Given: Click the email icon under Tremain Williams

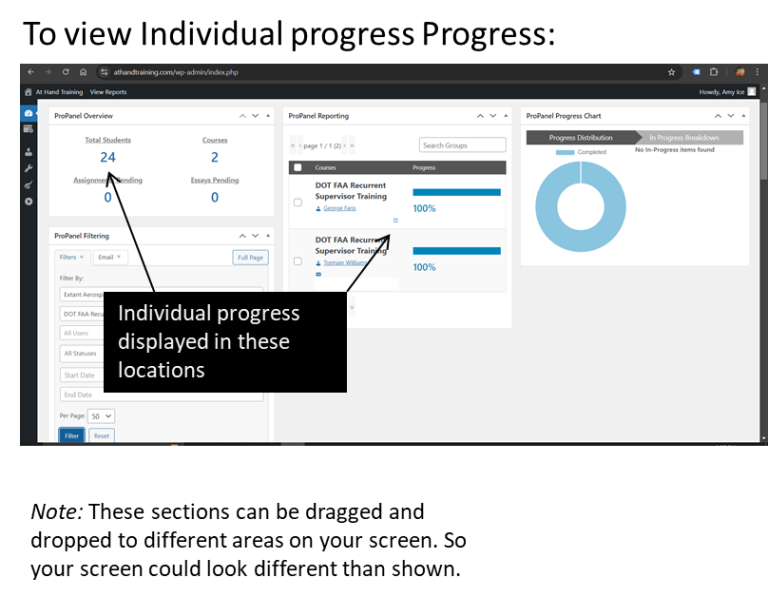Looking at the screenshot, I should pos(319,274).
